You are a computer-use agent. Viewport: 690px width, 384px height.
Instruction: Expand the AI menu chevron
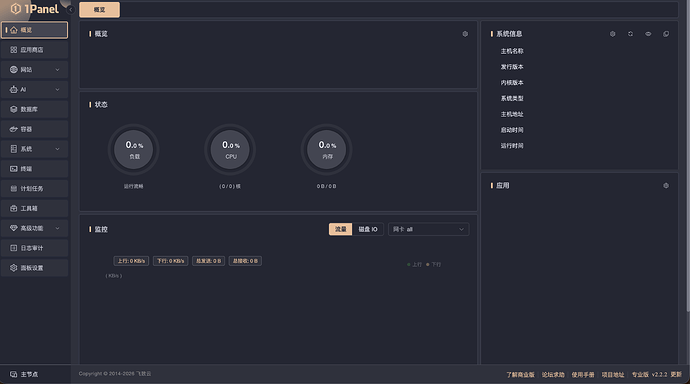[57, 89]
